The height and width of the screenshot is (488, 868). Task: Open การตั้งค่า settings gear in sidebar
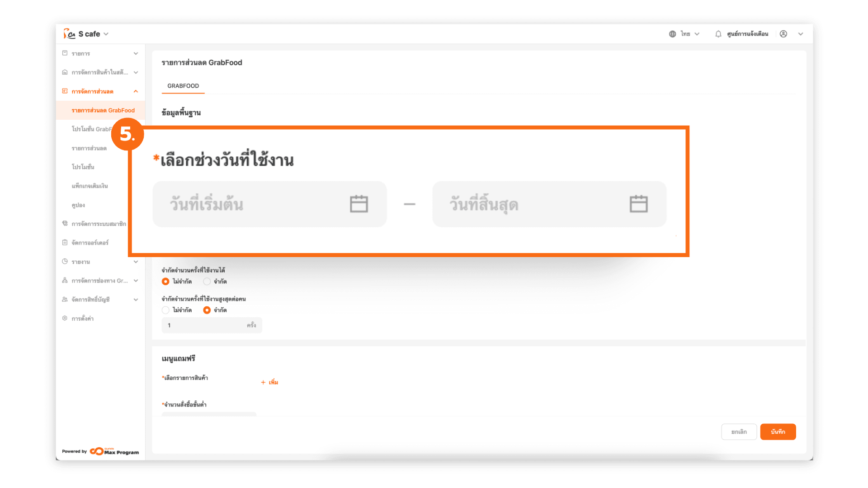[x=65, y=318]
